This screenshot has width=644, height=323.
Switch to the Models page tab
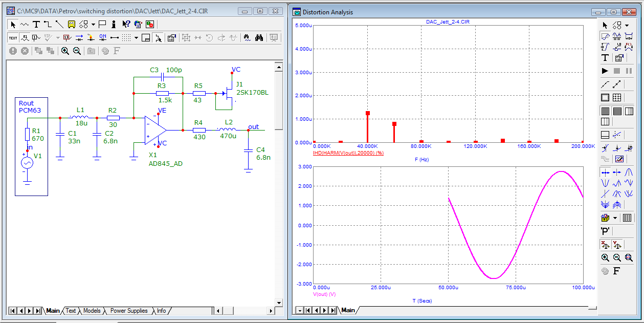click(92, 311)
